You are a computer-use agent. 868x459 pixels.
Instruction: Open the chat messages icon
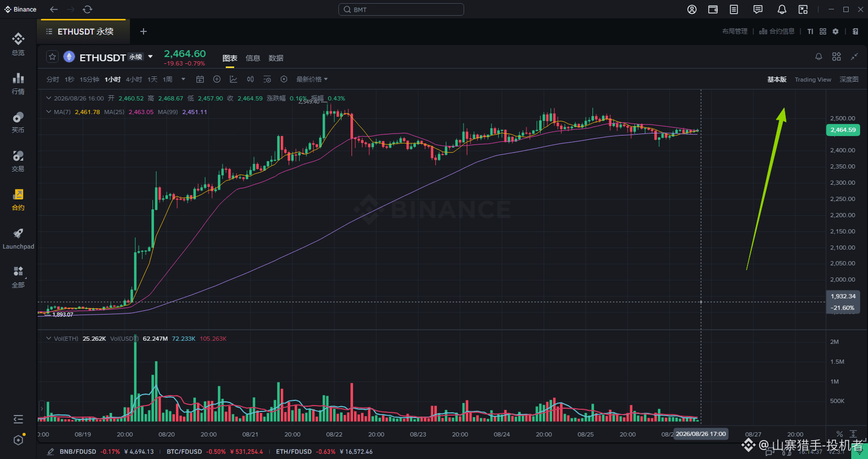click(x=757, y=9)
